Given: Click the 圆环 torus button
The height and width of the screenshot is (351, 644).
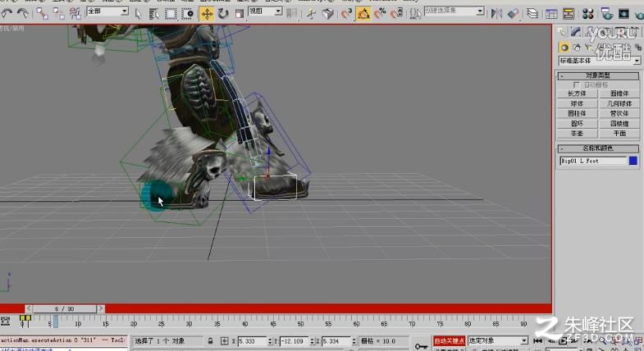Looking at the screenshot, I should tap(577, 123).
